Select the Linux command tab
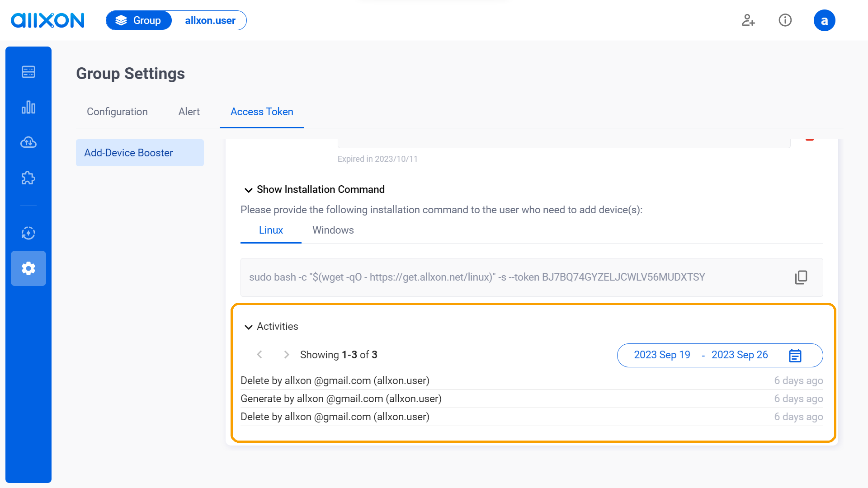 pos(271,230)
